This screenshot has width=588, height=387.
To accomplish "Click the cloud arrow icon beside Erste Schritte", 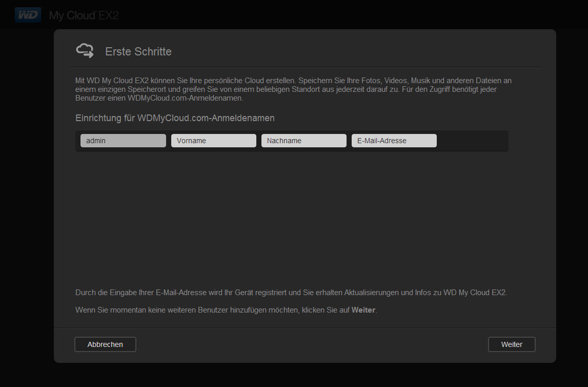I will click(85, 51).
